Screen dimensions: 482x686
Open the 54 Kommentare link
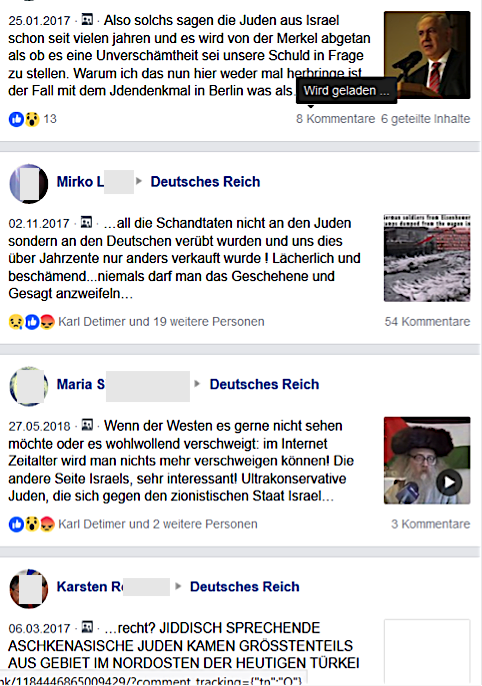click(x=427, y=322)
